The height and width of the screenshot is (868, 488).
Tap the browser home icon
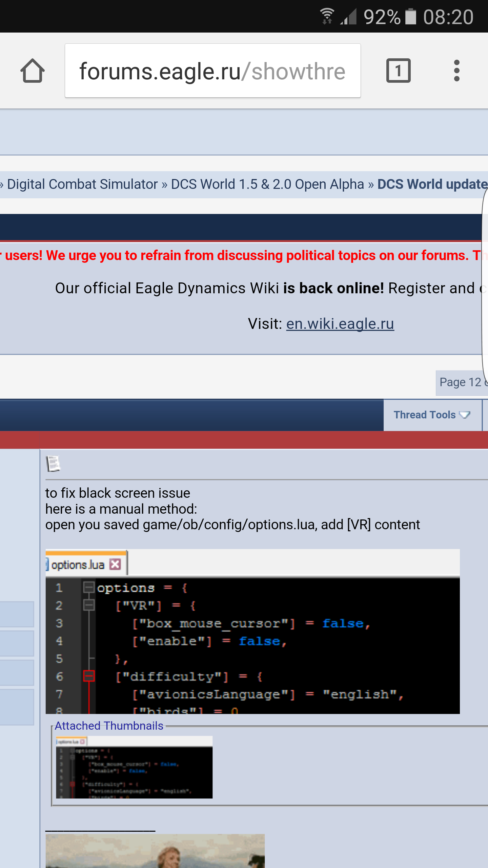click(x=33, y=71)
